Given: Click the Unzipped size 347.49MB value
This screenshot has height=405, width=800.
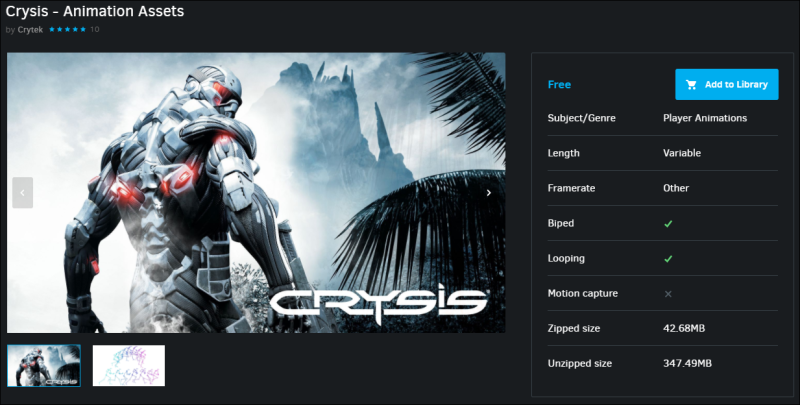Looking at the screenshot, I should (x=687, y=364).
